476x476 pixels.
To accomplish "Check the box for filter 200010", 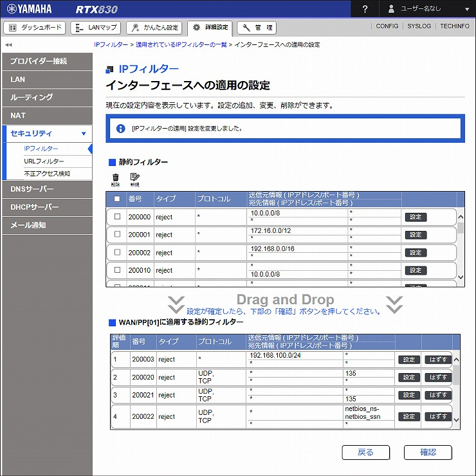I will pyautogui.click(x=117, y=270).
